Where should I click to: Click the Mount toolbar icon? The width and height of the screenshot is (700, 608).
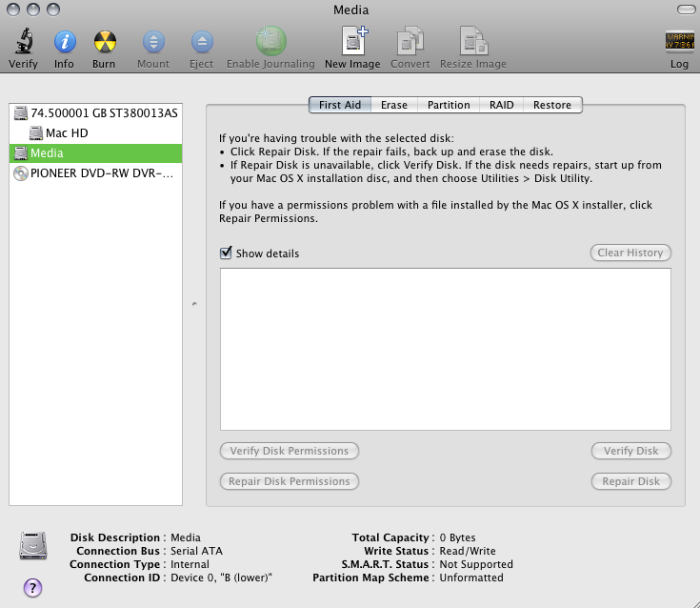click(153, 42)
